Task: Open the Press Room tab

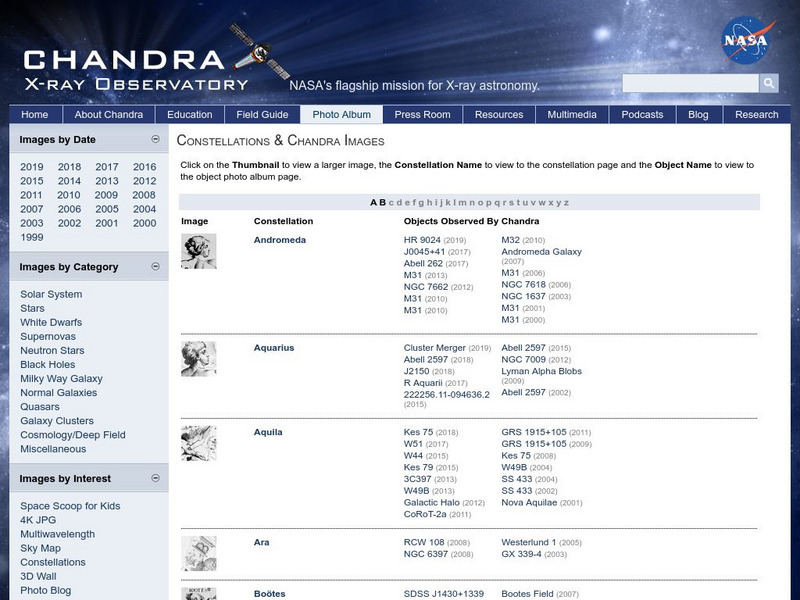Action: [422, 114]
